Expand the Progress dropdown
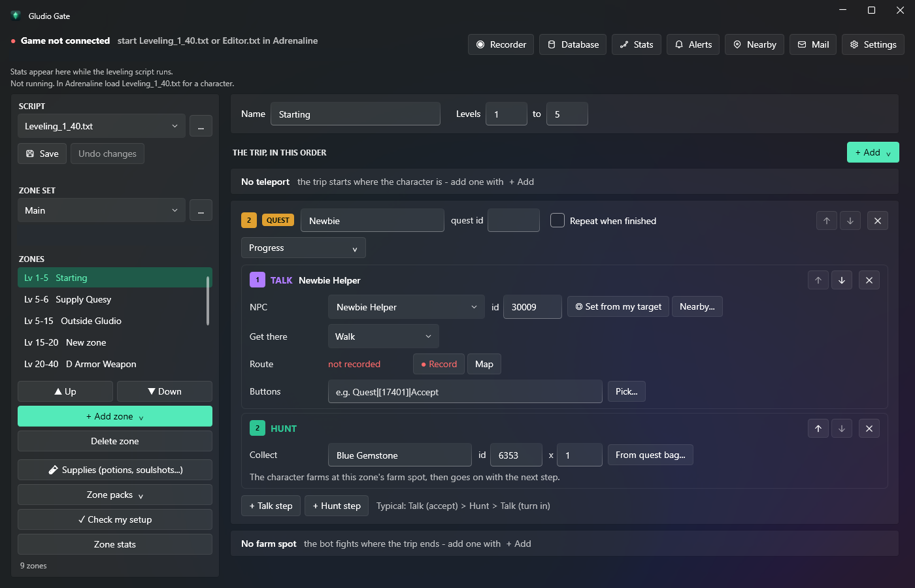 pos(303,248)
